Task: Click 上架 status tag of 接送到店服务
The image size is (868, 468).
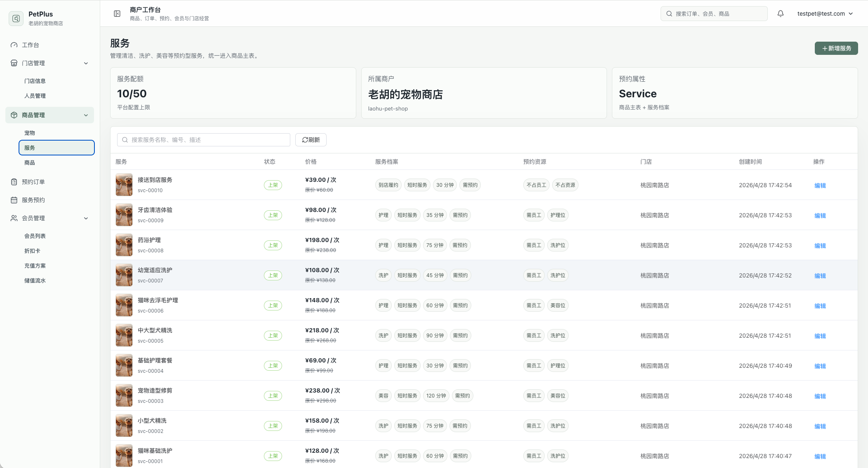Action: click(x=273, y=185)
